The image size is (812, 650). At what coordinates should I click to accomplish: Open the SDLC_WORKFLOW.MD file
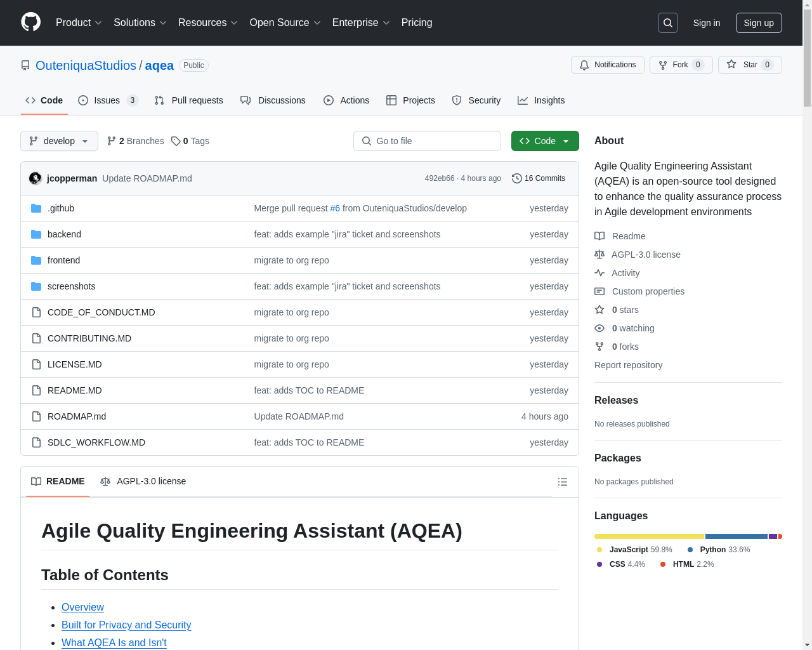click(96, 442)
